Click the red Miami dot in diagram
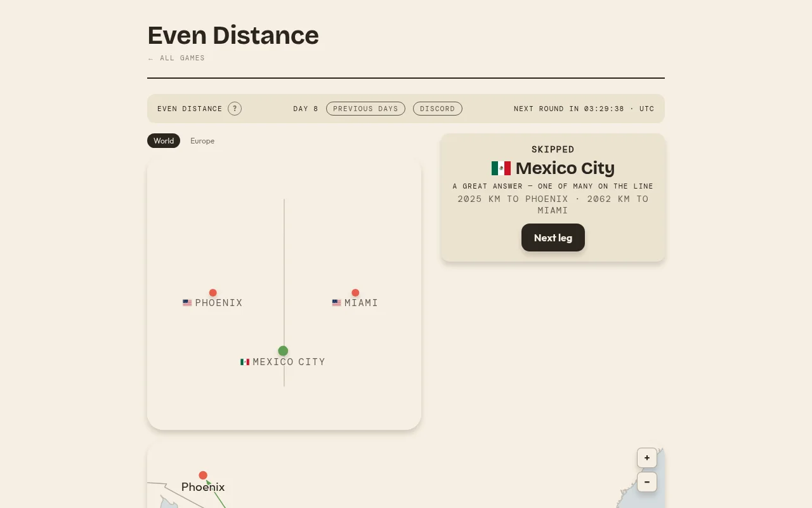812x508 pixels. pyautogui.click(x=355, y=293)
